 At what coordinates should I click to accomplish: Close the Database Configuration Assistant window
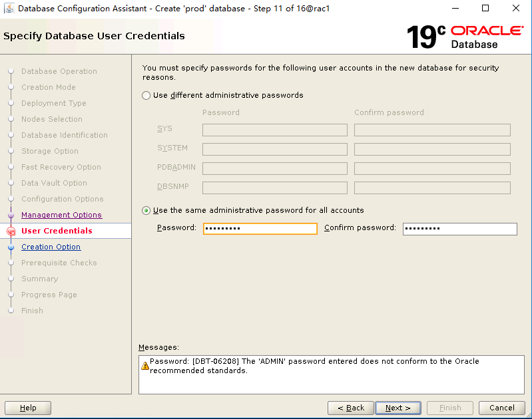pos(516,8)
